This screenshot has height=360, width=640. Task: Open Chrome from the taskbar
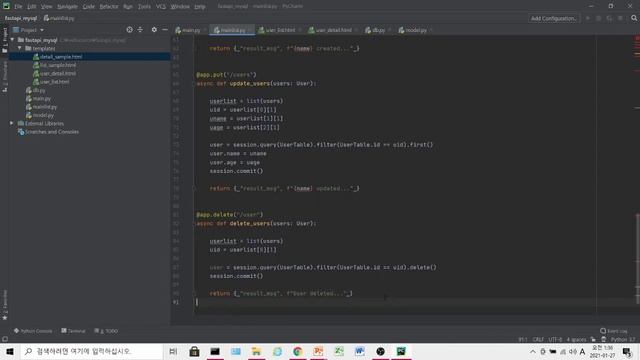(298, 351)
